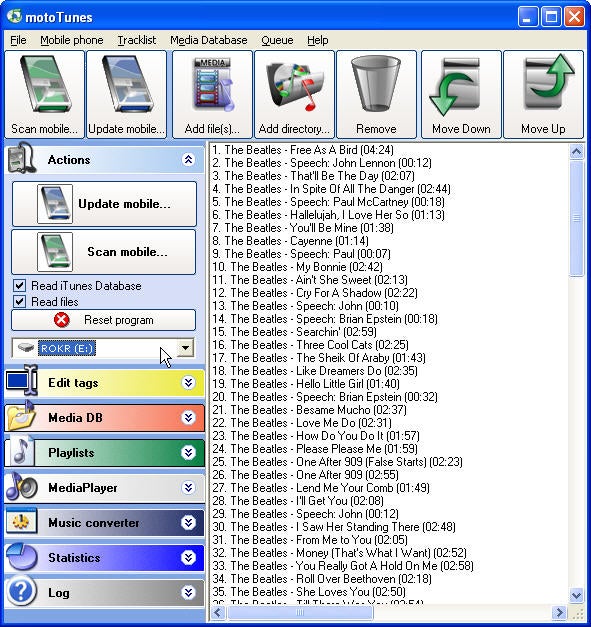
Task: Select track 30 I Saw Her Standing There
Action: (334, 527)
